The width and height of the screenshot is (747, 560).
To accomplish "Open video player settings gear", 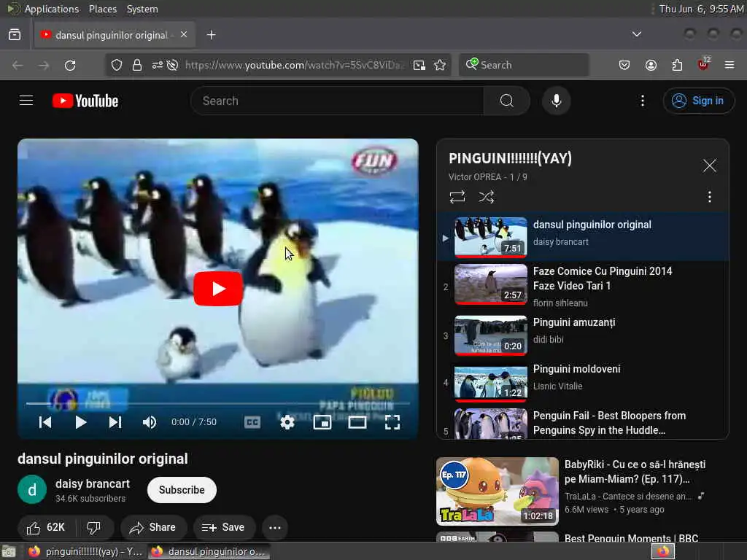I will 287,422.
